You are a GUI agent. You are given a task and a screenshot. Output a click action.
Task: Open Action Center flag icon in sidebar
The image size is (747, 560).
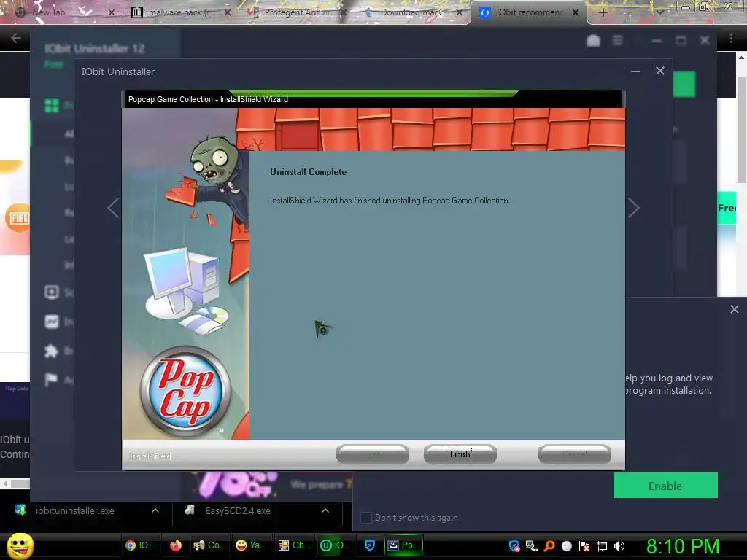click(x=52, y=379)
